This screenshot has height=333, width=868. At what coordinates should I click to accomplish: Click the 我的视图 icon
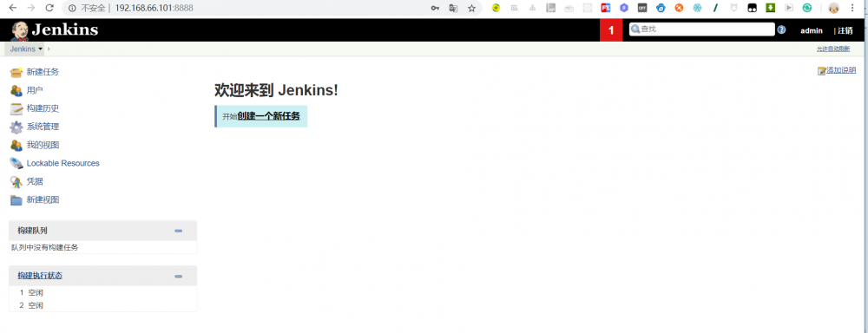[16, 145]
